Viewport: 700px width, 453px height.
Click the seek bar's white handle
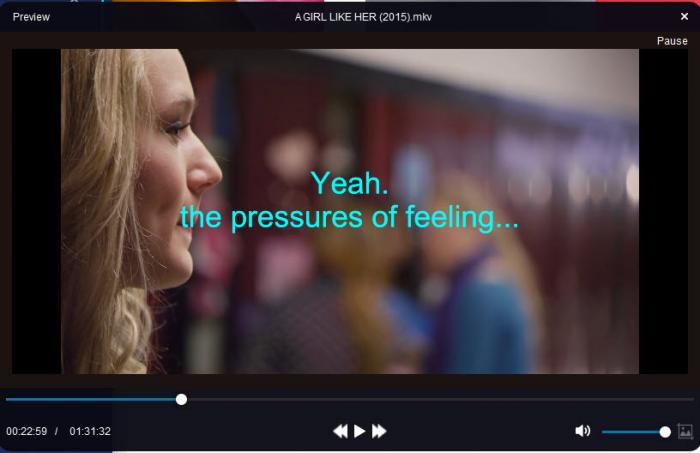181,399
